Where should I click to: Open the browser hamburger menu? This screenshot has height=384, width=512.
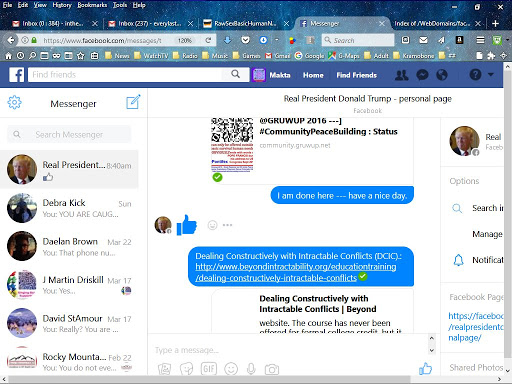click(x=480, y=40)
